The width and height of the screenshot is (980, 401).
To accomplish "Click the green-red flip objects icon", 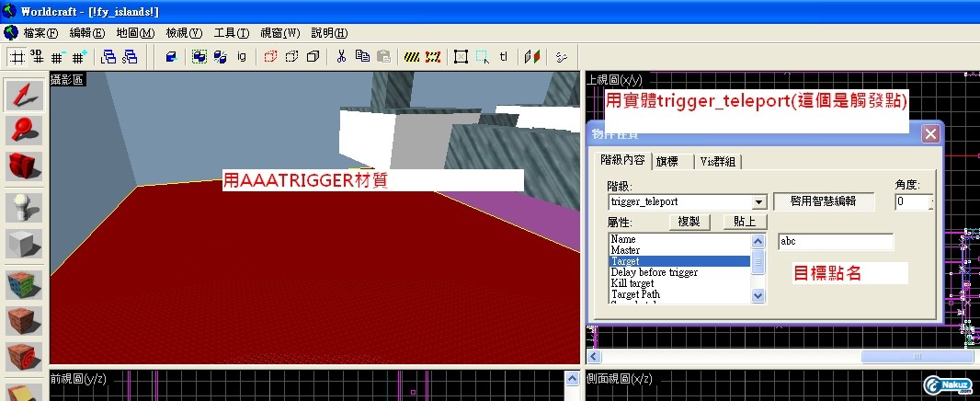I will (532, 58).
